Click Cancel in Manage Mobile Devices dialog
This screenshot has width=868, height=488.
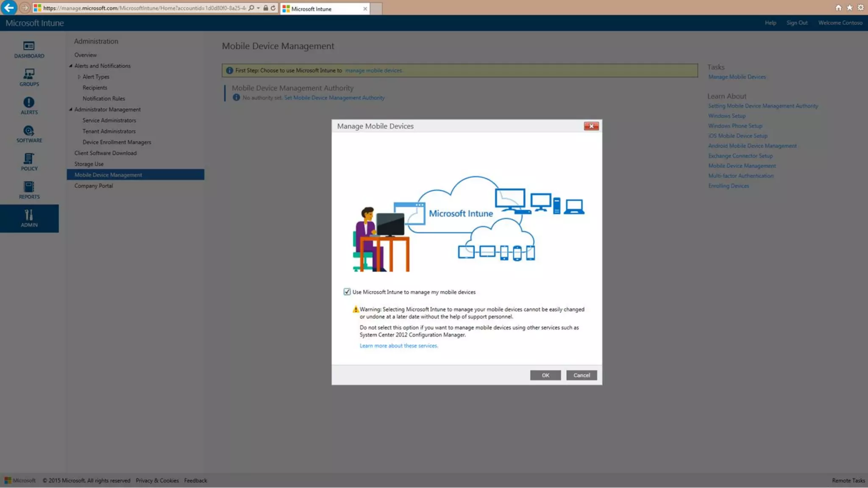pyautogui.click(x=581, y=375)
